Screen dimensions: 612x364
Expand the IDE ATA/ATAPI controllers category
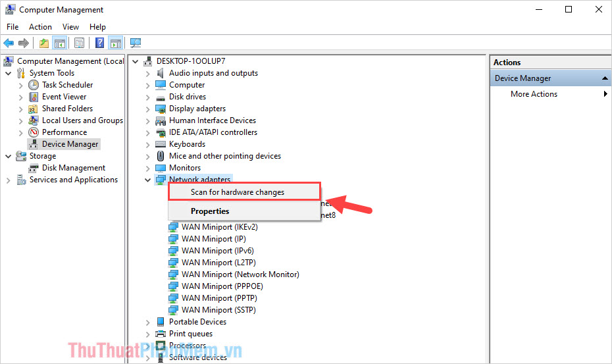[147, 133]
